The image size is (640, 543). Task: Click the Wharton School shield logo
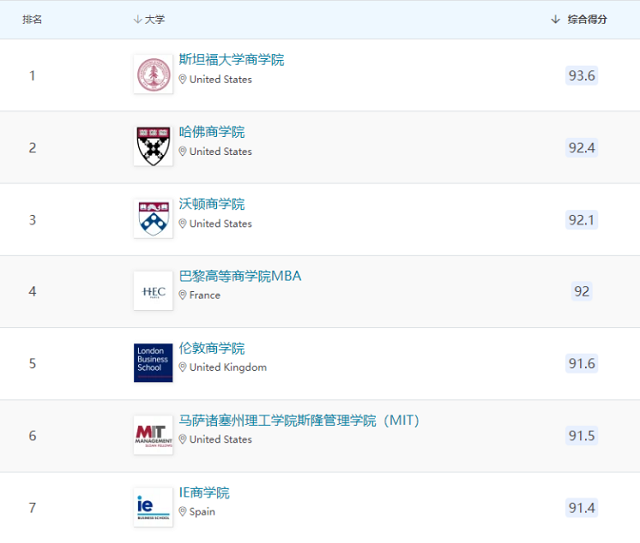click(x=153, y=219)
